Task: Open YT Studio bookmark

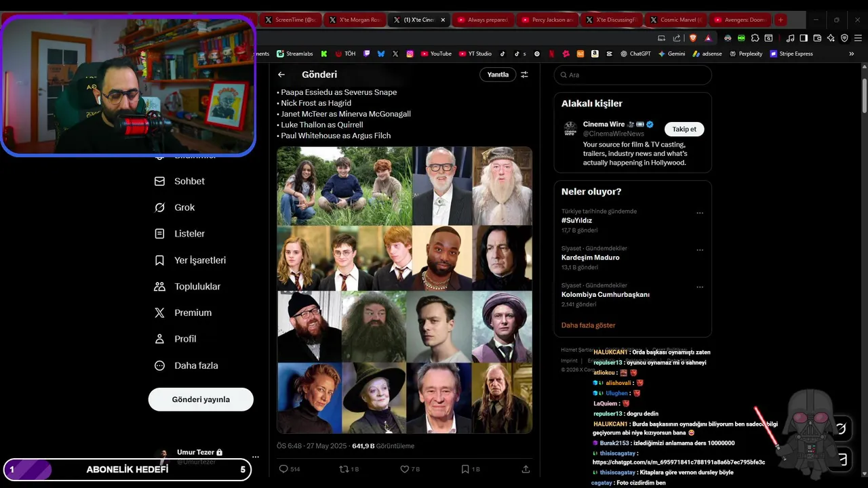Action: point(475,54)
